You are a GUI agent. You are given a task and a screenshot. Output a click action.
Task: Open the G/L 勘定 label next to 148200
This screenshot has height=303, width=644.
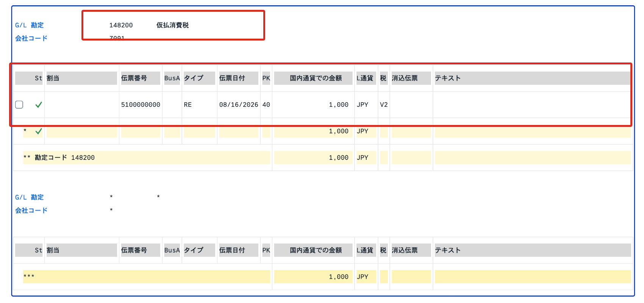[x=29, y=25]
